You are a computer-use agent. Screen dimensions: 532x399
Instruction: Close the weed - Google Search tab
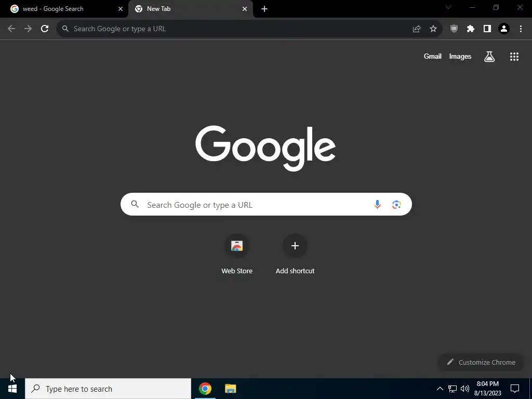pyautogui.click(x=121, y=9)
